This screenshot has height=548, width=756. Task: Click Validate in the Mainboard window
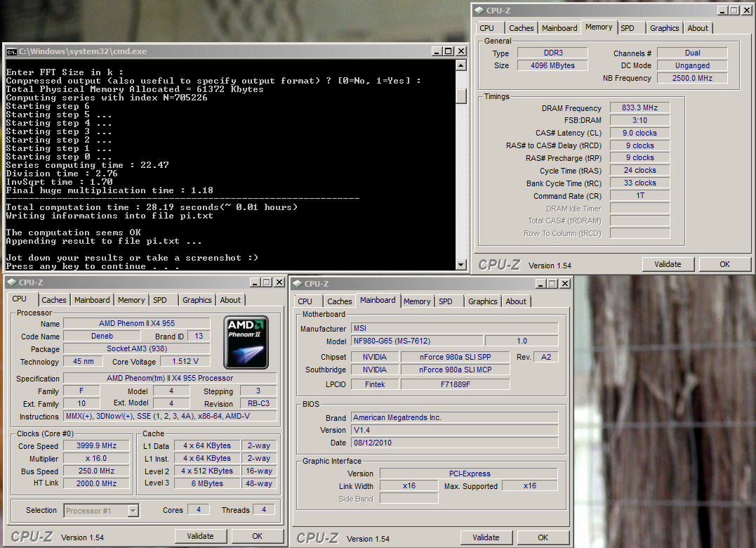click(486, 538)
